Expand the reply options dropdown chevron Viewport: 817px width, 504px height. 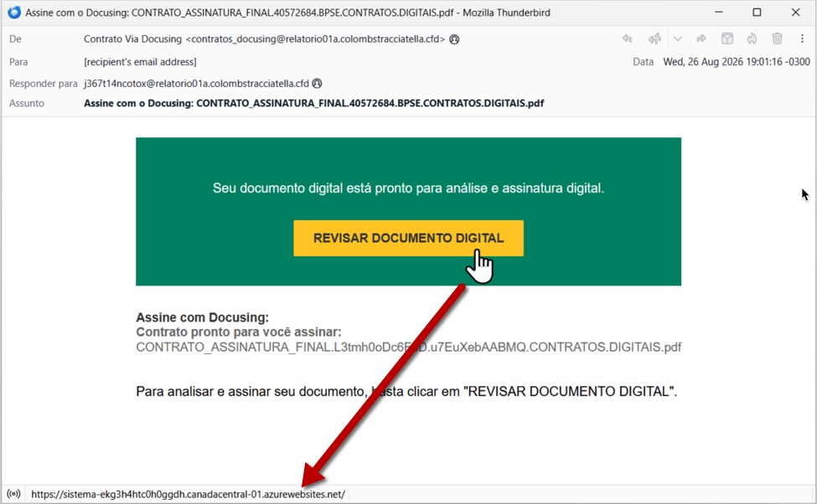677,39
